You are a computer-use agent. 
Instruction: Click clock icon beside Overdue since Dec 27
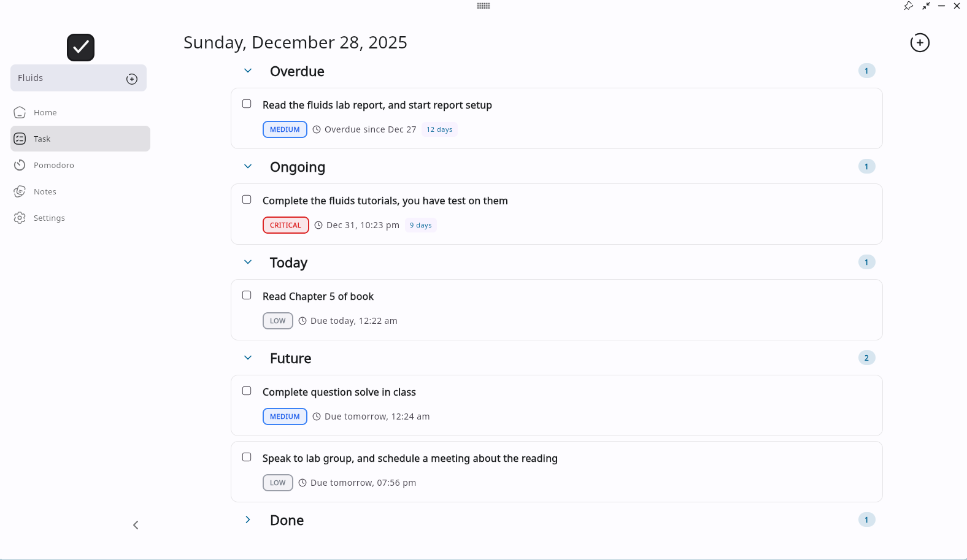click(317, 129)
